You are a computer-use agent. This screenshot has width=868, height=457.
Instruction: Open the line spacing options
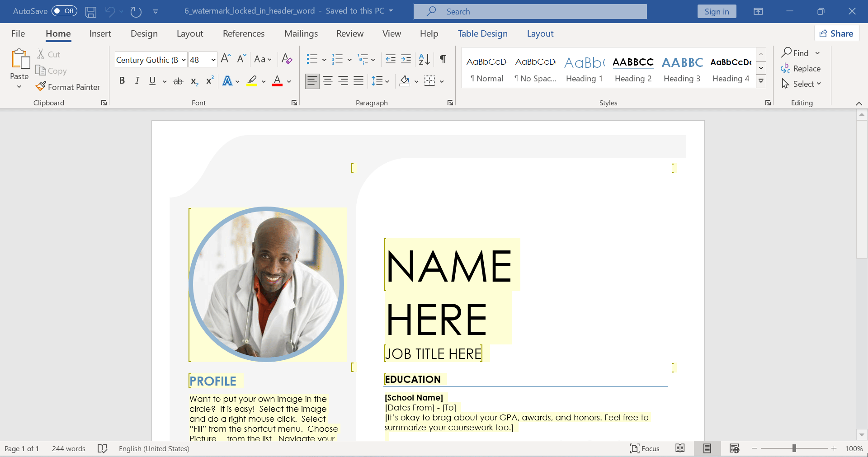pos(381,80)
